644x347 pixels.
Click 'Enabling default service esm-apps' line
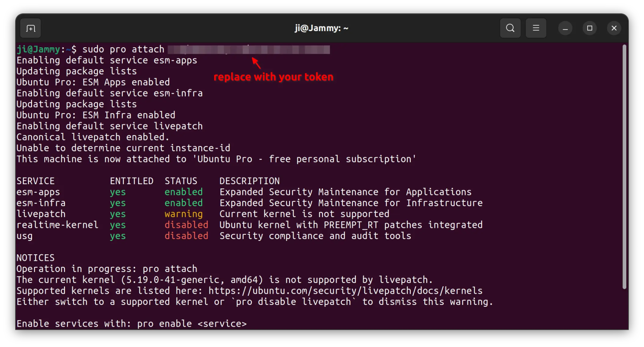[107, 60]
